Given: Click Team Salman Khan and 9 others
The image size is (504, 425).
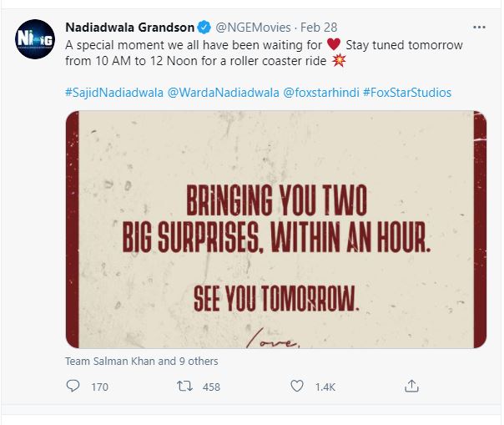Looking at the screenshot, I should point(142,362).
